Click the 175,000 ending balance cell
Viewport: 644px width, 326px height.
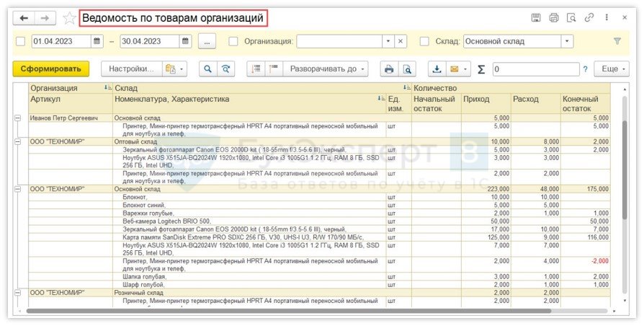(586, 189)
